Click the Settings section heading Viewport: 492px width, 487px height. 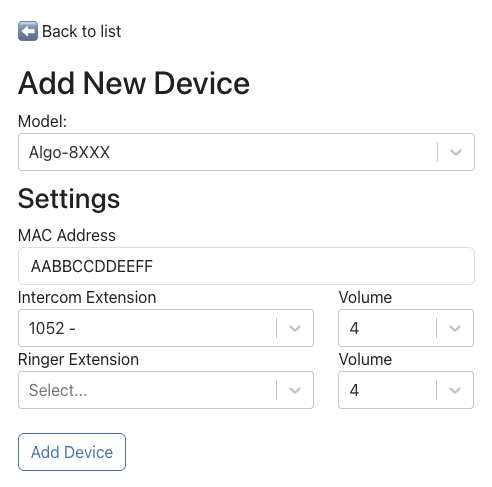coord(69,199)
